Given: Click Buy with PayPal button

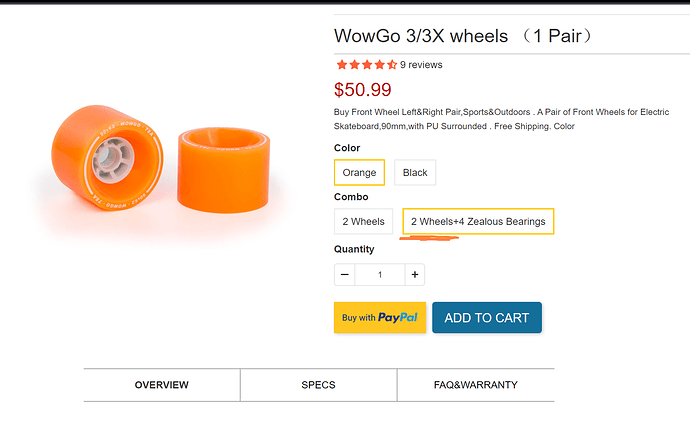Looking at the screenshot, I should pos(380,318).
